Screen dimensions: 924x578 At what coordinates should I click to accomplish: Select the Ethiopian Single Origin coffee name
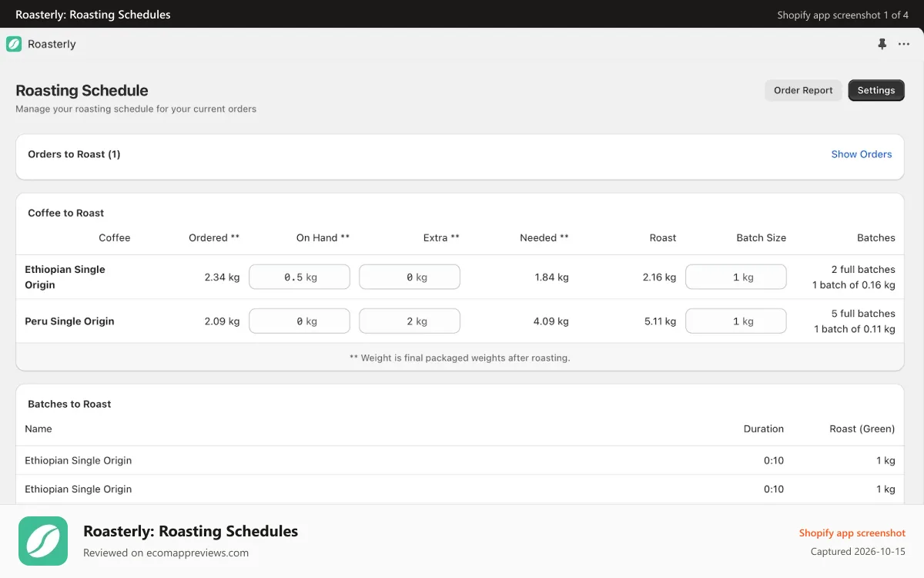click(65, 277)
